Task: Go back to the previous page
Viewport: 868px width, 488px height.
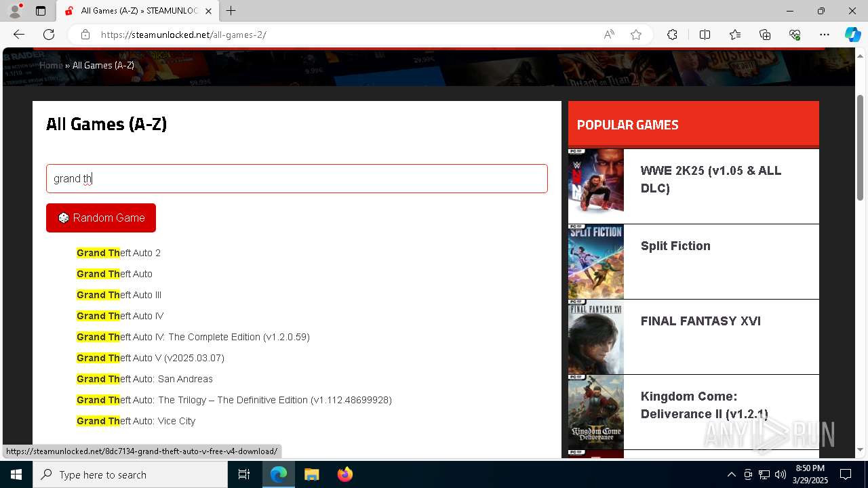Action: click(x=19, y=35)
